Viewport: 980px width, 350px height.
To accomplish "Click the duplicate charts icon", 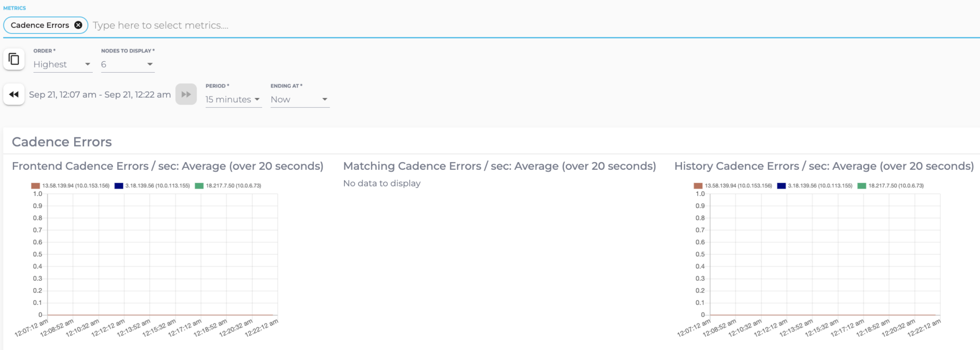I will point(14,58).
